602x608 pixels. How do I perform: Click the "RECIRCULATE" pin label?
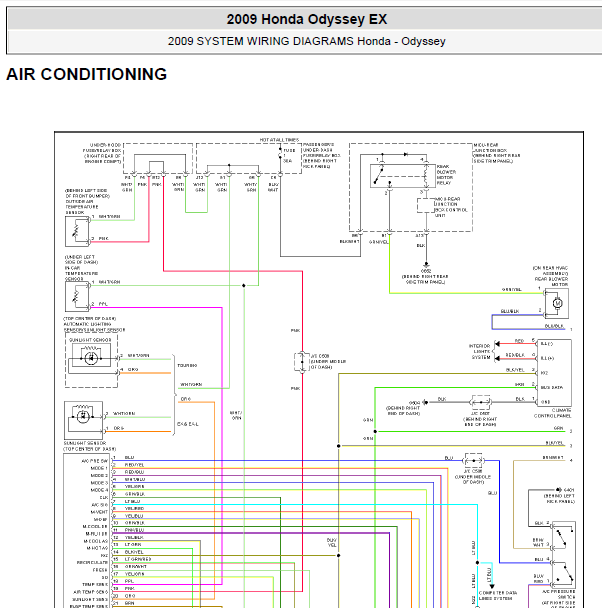[x=92, y=563]
